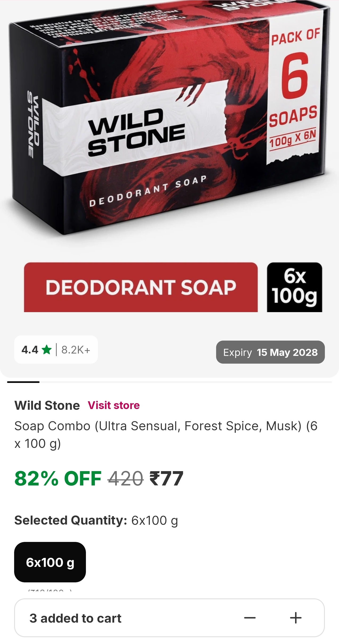Tap the 82% OFF discount label
Screen dimensions: 339x644
[x=58, y=478]
